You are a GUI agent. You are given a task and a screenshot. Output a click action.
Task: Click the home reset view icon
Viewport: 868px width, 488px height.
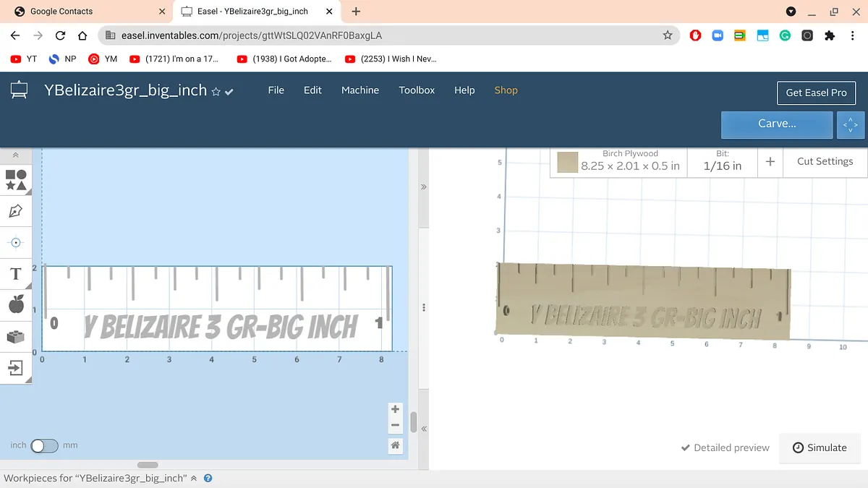click(x=395, y=445)
